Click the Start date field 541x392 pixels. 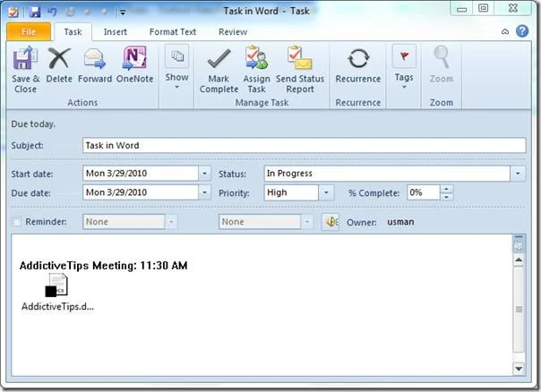tap(141, 174)
